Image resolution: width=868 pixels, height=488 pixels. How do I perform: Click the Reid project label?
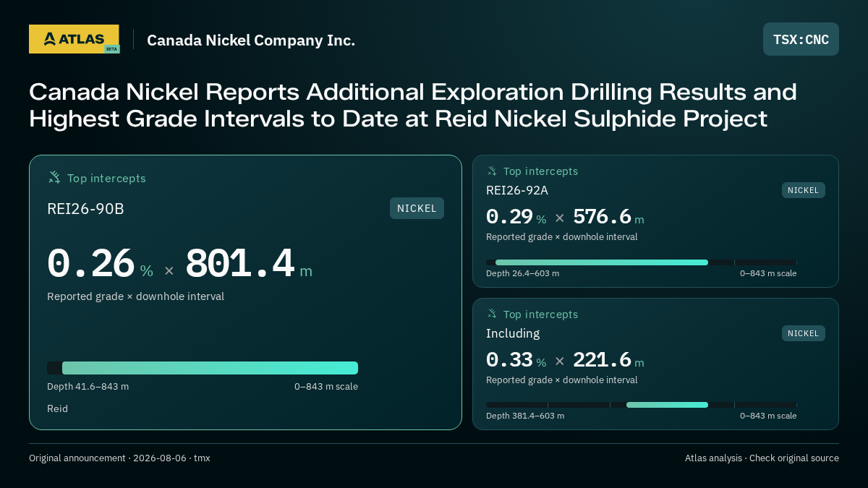tap(57, 408)
